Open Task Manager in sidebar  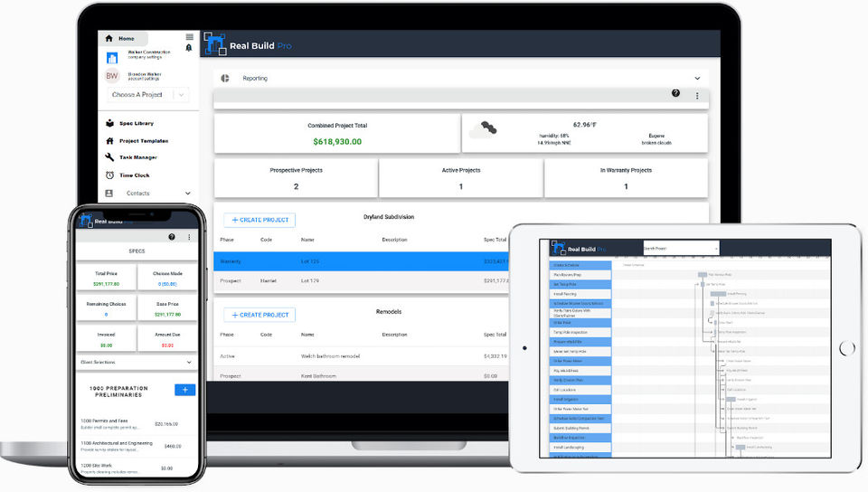[x=137, y=157]
